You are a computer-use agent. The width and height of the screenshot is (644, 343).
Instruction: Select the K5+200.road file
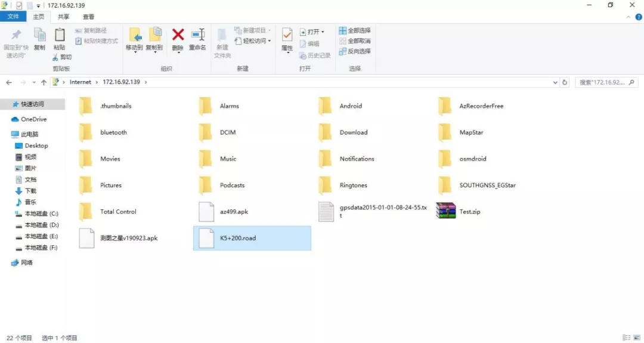point(252,238)
